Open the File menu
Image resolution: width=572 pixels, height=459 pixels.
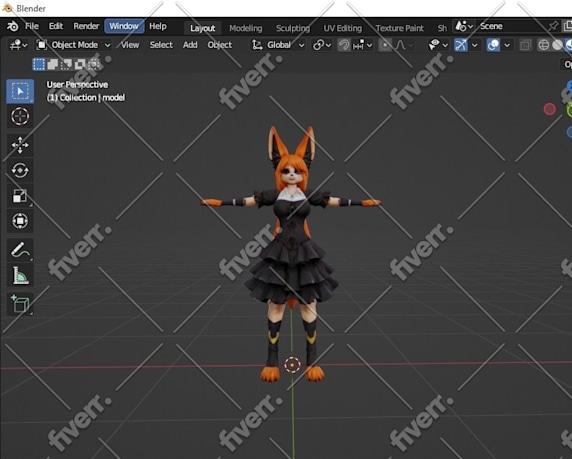click(32, 26)
